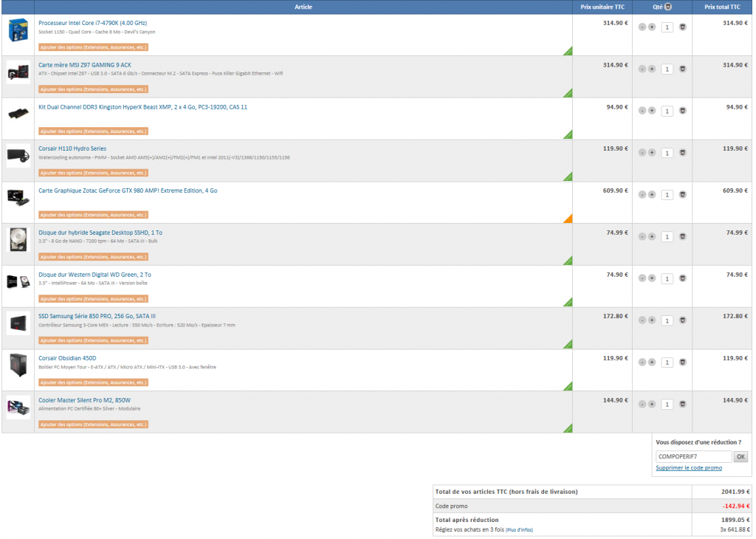Add options for Cooler Master Silent Pro M2
Image resolution: width=756 pixels, height=539 pixels.
click(93, 425)
